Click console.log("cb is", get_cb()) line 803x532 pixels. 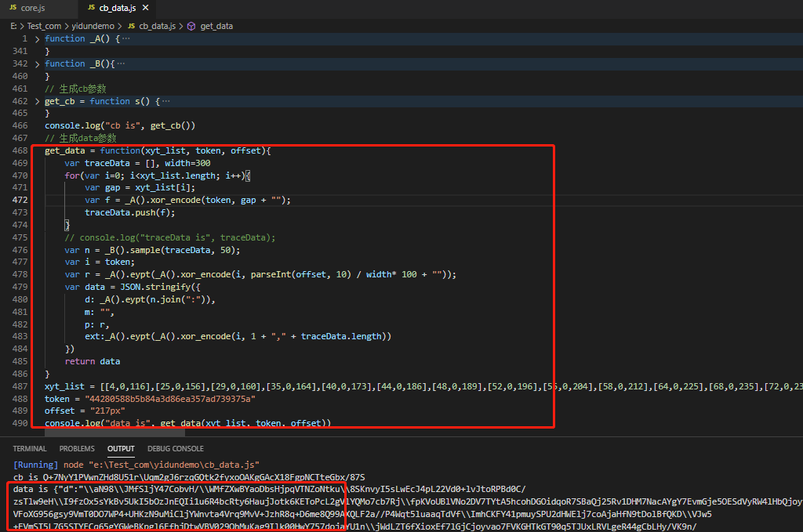coord(120,125)
